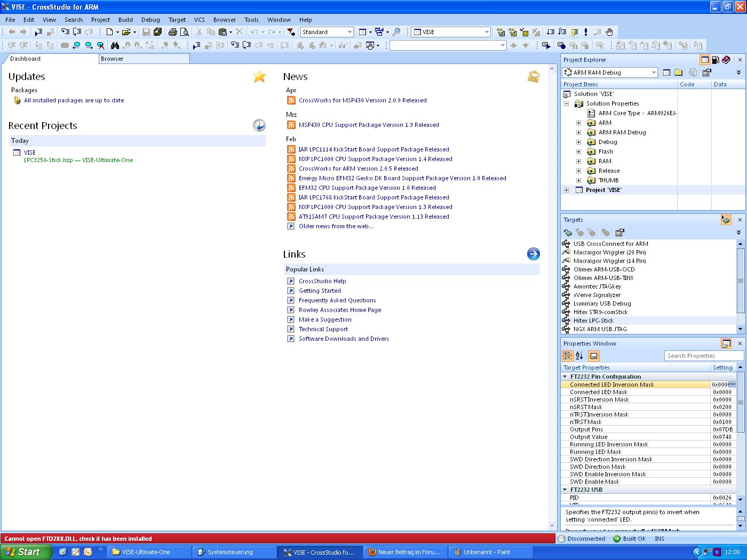Viewport: 747px width, 560px height.
Task: Open Older news from the web link
Action: pos(336,226)
